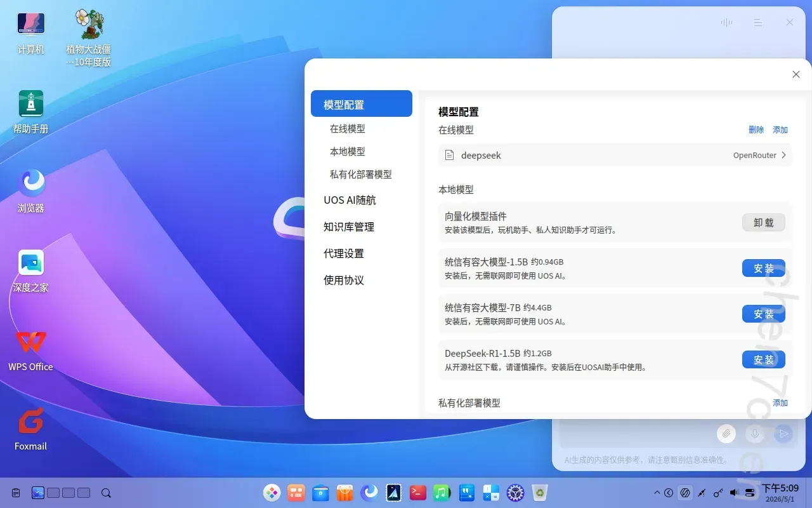
Task: Open the launcher in the taskbar
Action: (x=272, y=493)
